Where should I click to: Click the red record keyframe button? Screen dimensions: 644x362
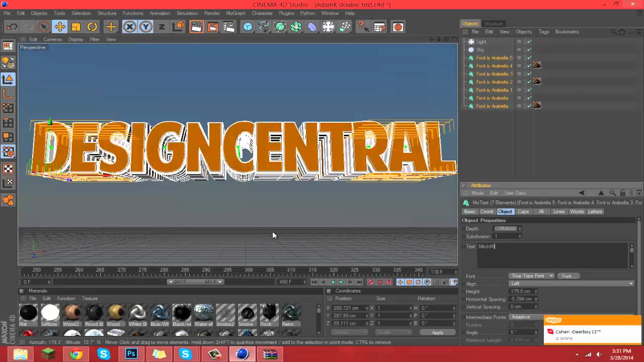point(371,282)
